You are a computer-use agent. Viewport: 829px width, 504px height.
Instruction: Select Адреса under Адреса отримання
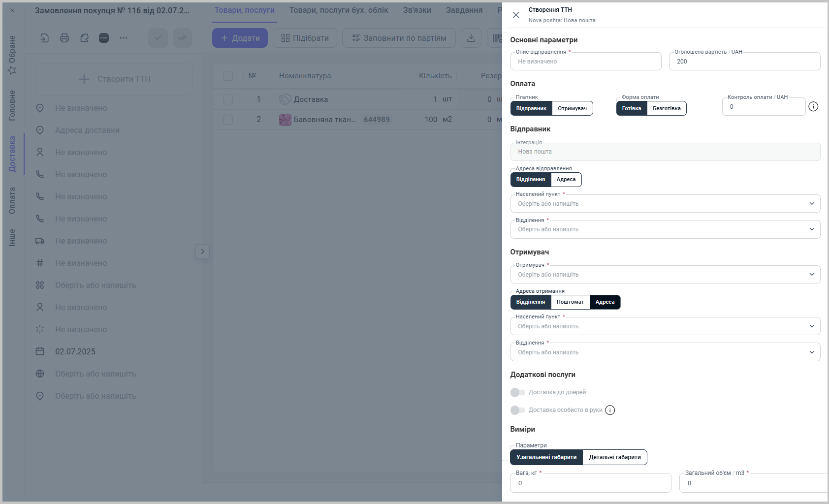605,302
